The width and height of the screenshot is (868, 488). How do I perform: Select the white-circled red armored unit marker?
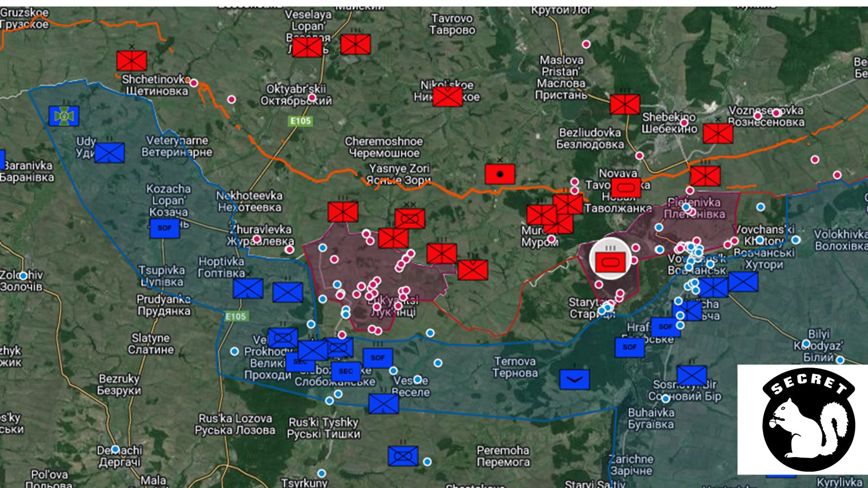tap(611, 261)
